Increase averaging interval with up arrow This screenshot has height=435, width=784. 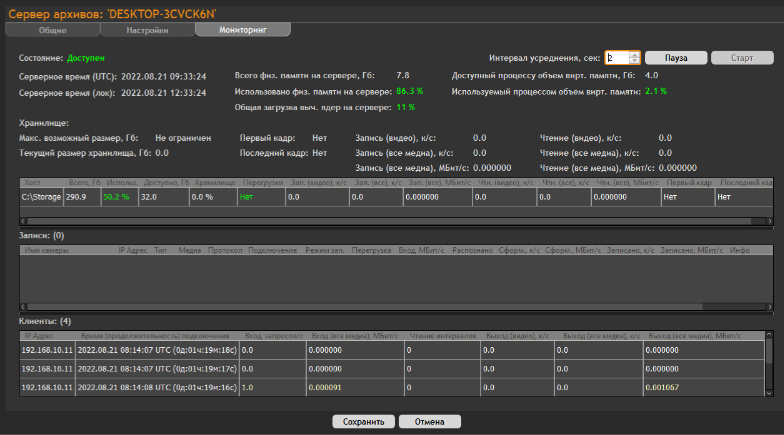(x=634, y=55)
